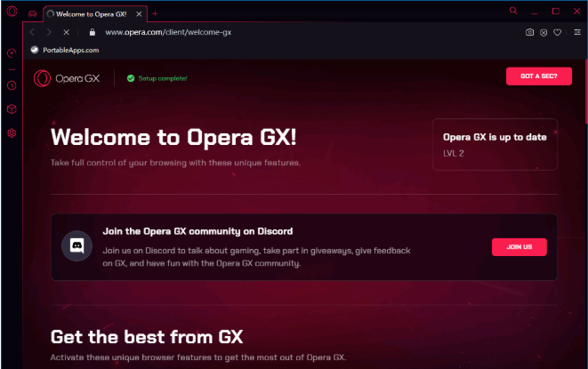Viewport: 588px width, 369px height.
Task: Open Extensions cube icon in sidebar
Action: click(x=12, y=109)
